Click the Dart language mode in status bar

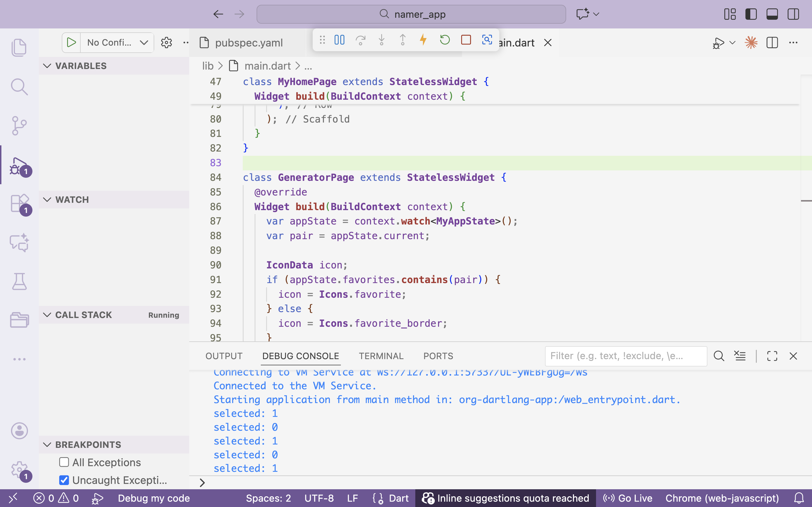point(399,498)
